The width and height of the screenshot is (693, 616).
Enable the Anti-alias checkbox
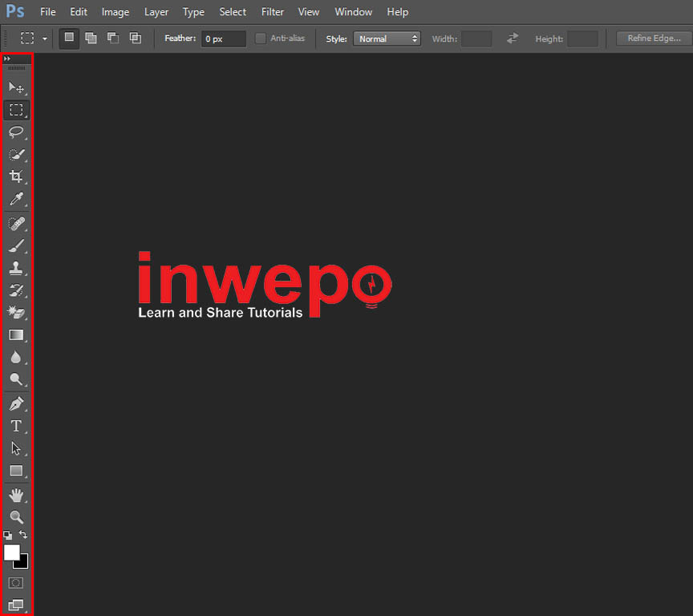pos(261,38)
